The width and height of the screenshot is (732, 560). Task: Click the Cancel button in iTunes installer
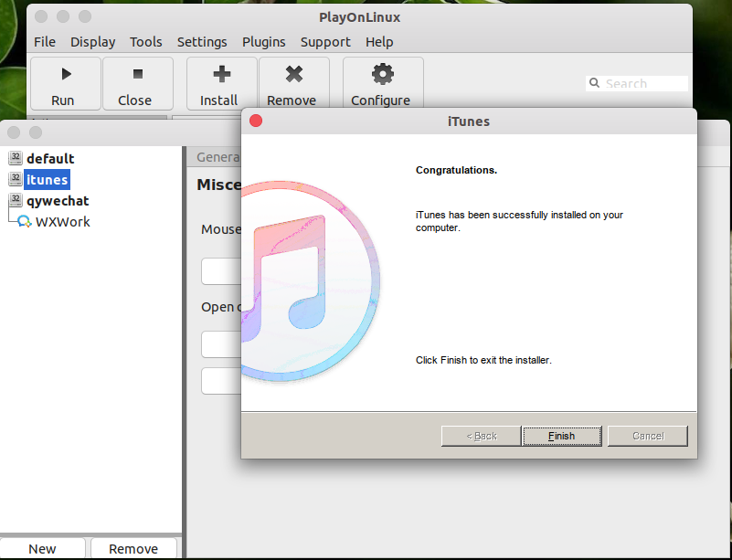point(648,436)
